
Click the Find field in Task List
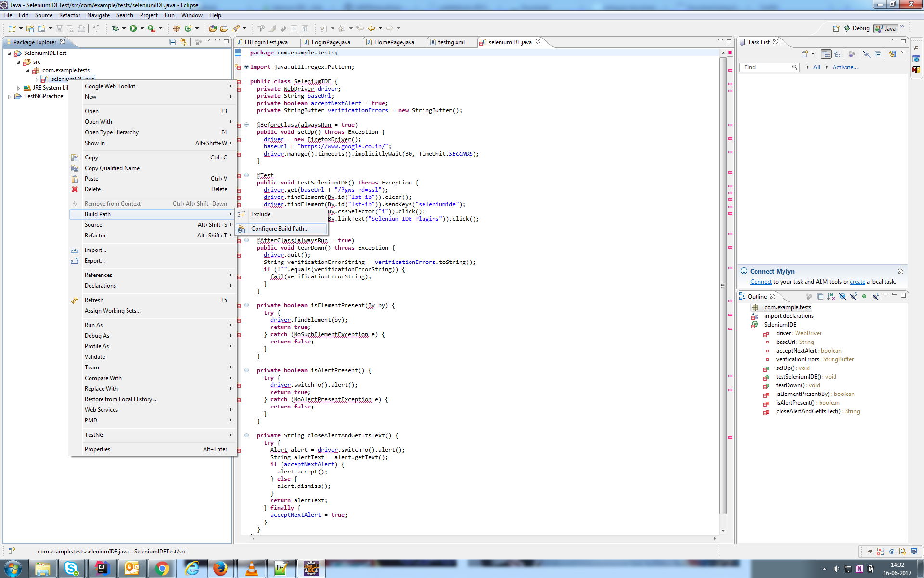tap(765, 67)
